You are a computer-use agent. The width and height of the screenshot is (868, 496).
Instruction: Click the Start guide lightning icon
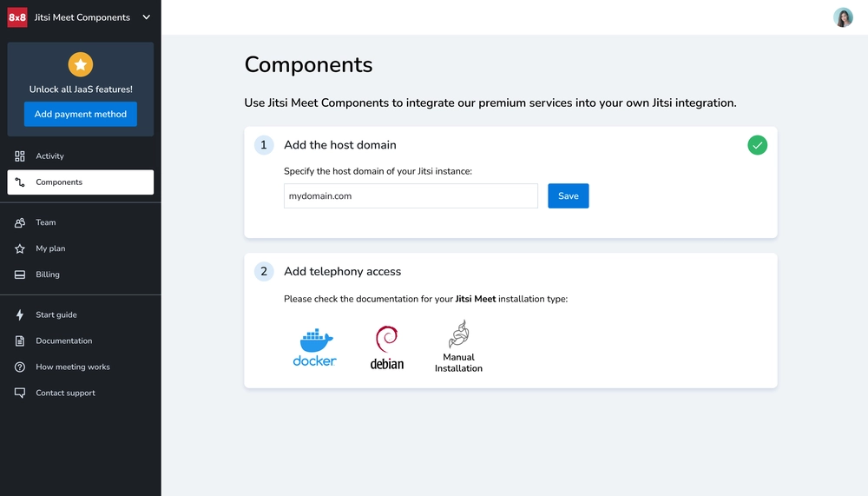[x=20, y=314]
